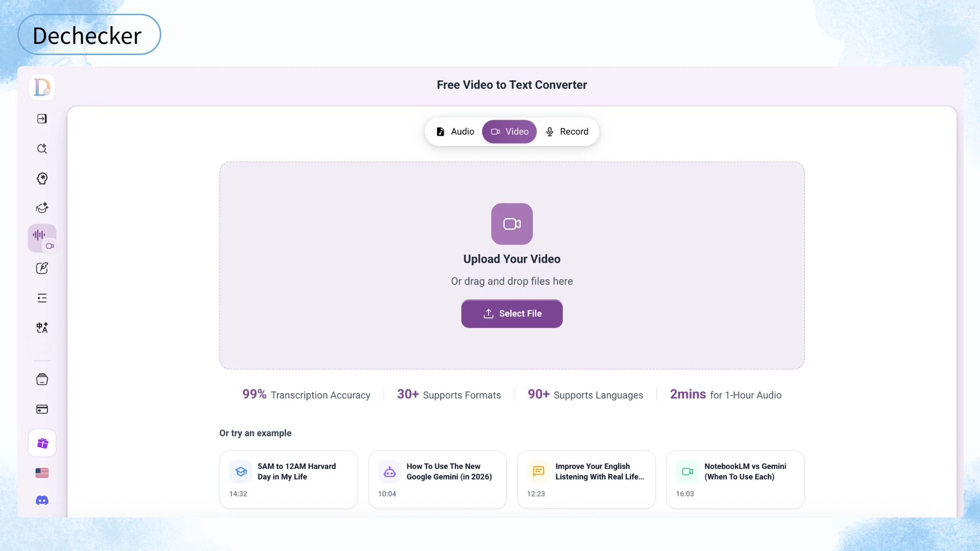Screen dimensions: 980x551
Task: Click the 90+ Supports Languages text
Action: coord(585,394)
